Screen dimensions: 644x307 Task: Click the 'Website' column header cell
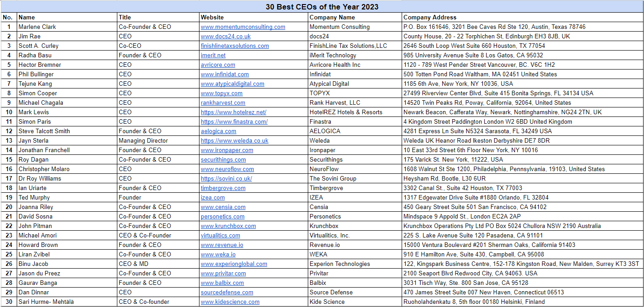pyautogui.click(x=254, y=17)
